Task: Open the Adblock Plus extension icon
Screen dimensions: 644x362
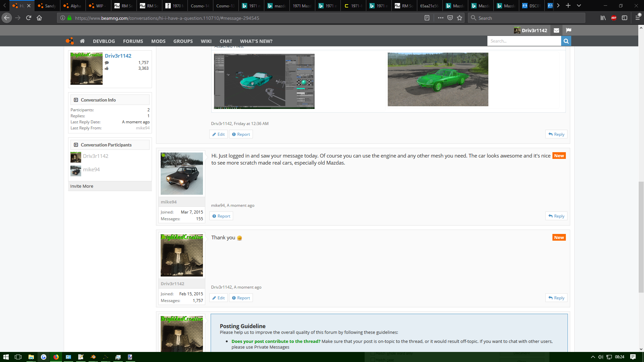Action: (x=613, y=18)
